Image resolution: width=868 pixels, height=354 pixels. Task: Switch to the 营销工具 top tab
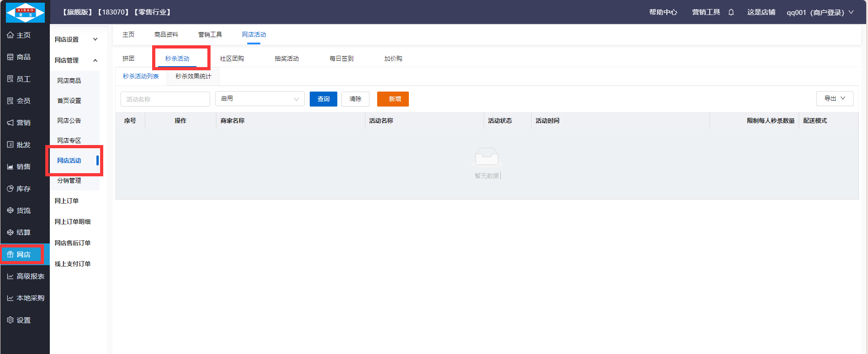[210, 34]
